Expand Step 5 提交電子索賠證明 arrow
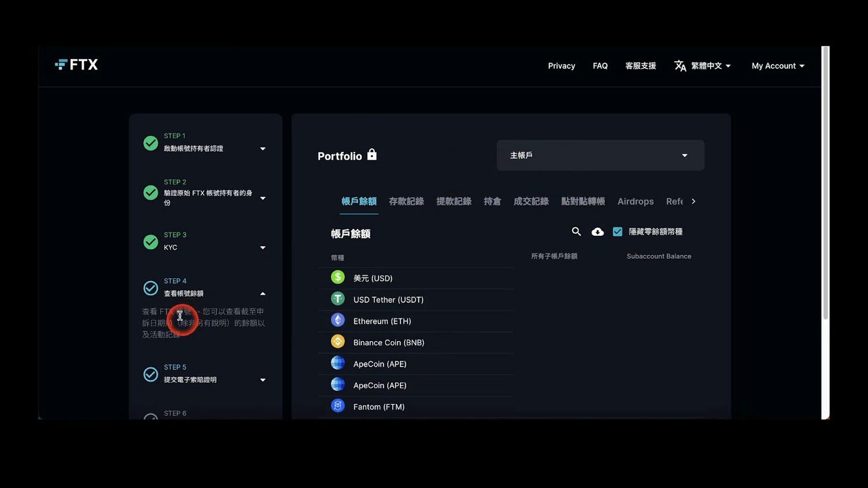 click(x=263, y=380)
